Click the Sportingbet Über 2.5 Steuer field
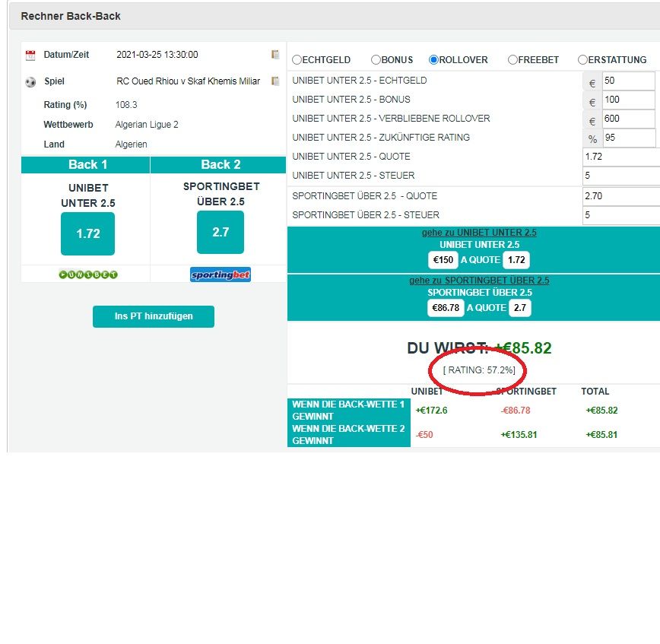660x644 pixels. [621, 215]
